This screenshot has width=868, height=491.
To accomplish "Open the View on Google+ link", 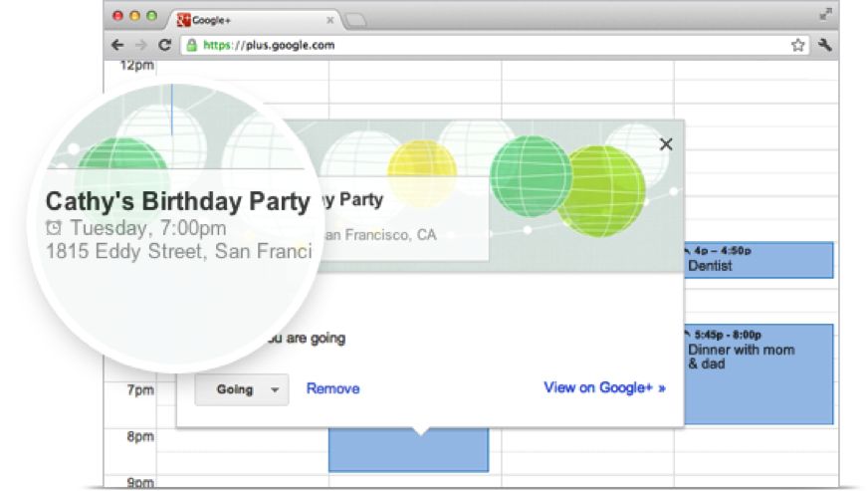I will [x=604, y=387].
